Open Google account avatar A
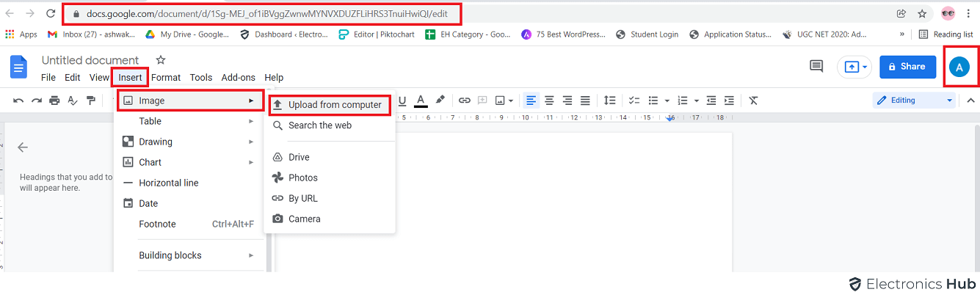Viewport: 980px width, 292px height. click(959, 67)
